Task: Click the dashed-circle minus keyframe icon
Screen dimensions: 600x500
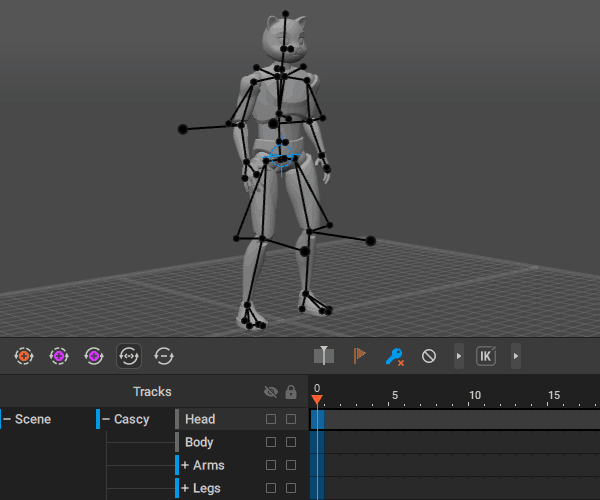Action: 164,355
